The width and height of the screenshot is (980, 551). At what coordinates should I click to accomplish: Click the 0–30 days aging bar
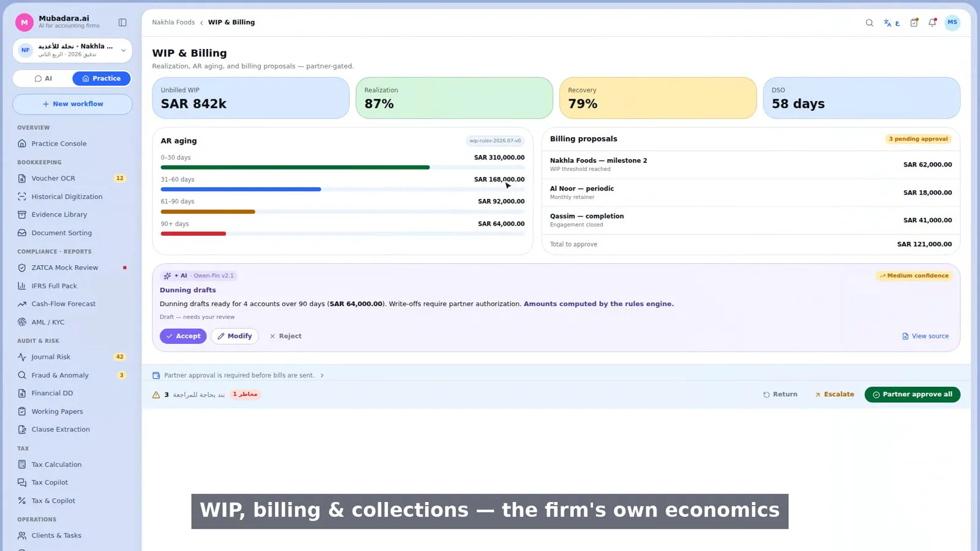[295, 167]
